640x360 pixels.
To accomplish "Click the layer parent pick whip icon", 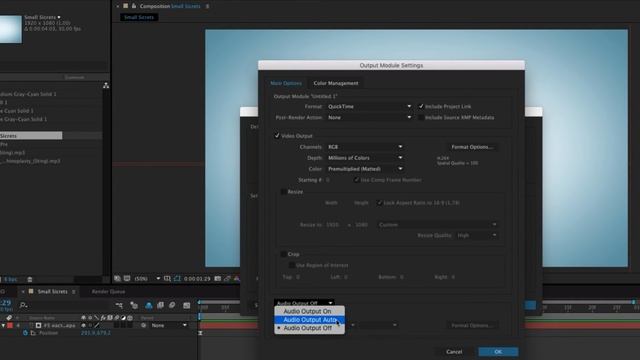I will click(x=143, y=326).
